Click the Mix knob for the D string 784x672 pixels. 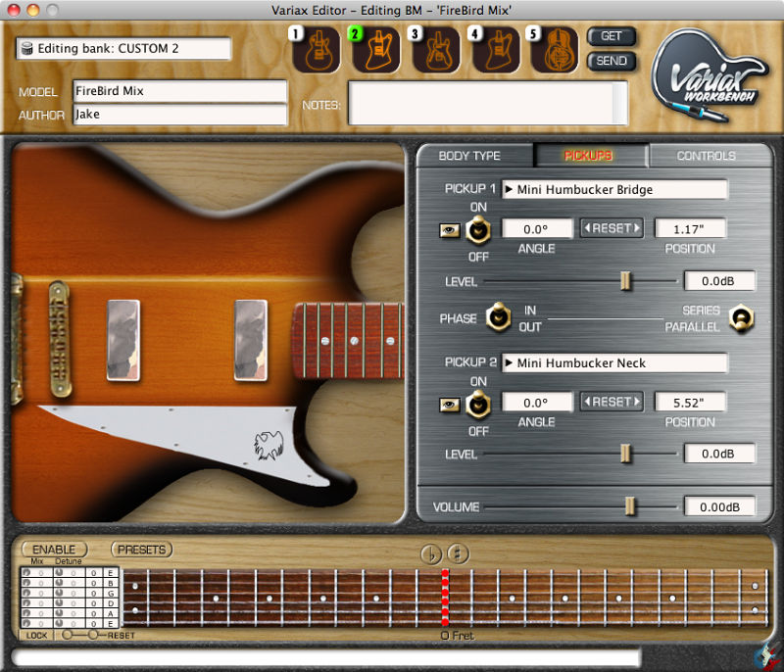(26, 603)
